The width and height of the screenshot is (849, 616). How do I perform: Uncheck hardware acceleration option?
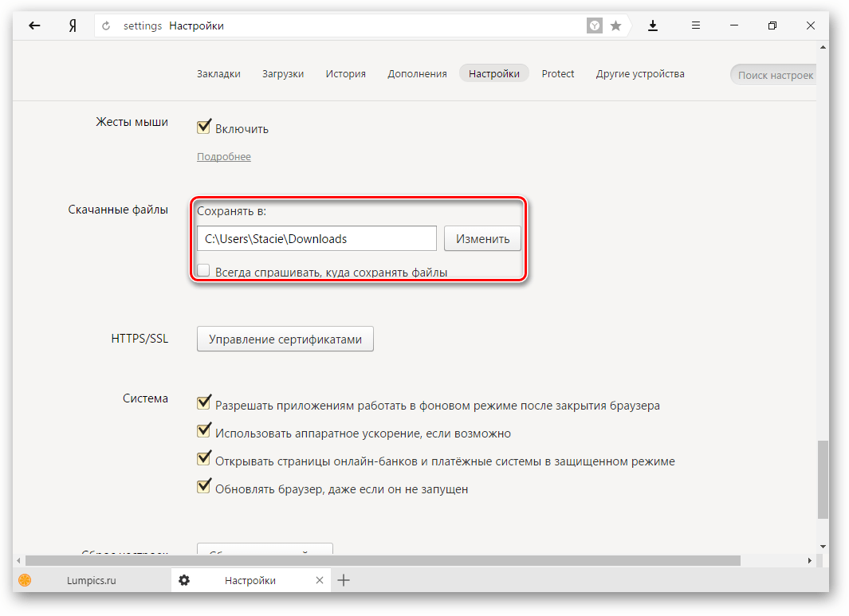click(204, 433)
